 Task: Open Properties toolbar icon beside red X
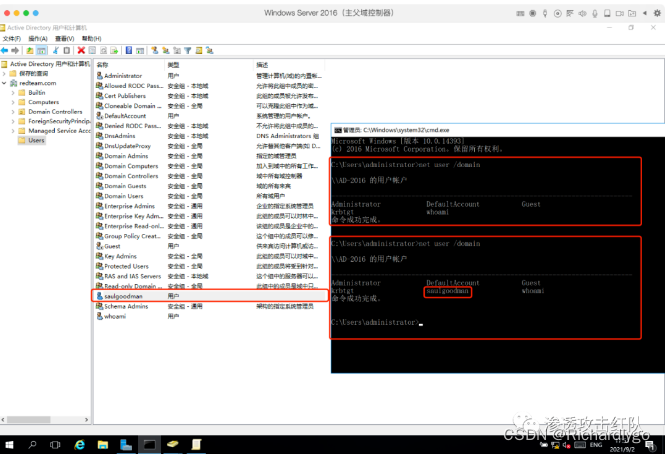(93, 51)
